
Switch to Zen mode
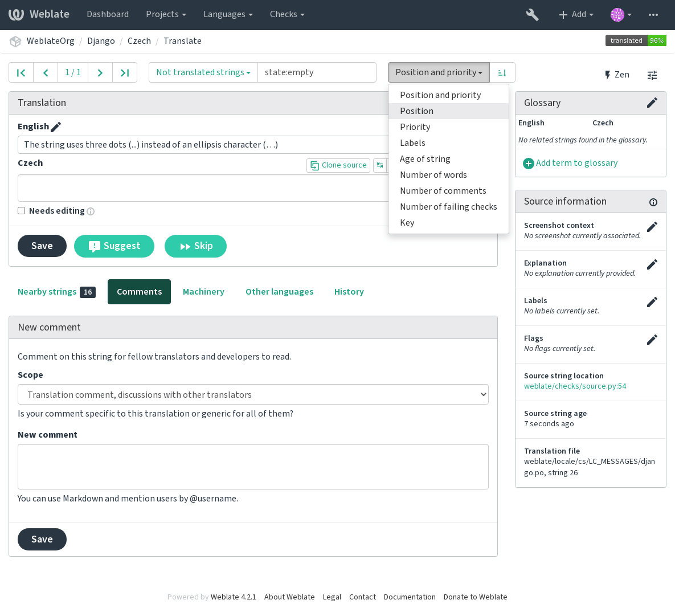(x=617, y=75)
